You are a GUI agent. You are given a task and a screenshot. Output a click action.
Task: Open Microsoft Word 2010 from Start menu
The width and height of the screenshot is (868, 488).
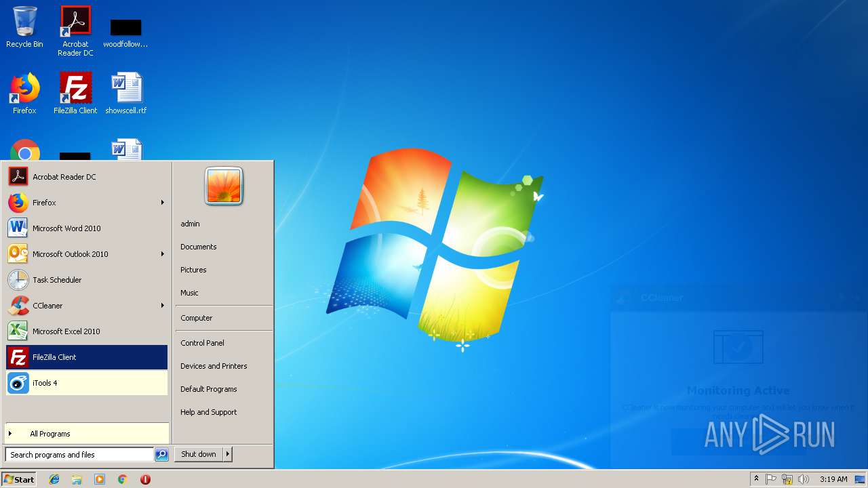(x=87, y=228)
